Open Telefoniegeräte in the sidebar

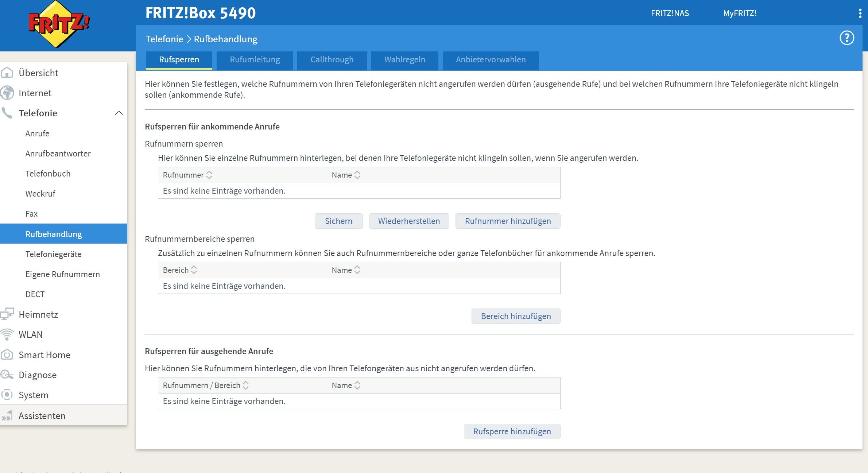[54, 254]
